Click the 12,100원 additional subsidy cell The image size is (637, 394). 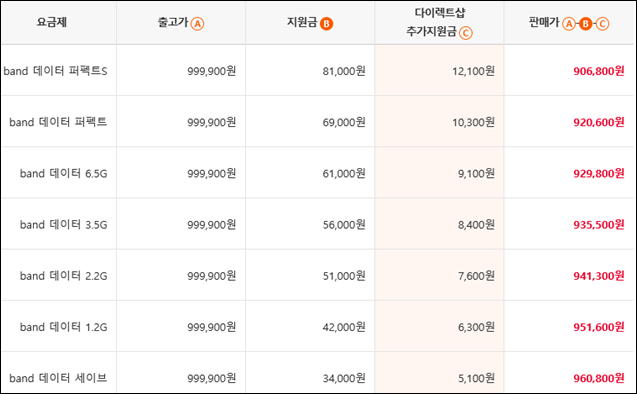tap(473, 71)
